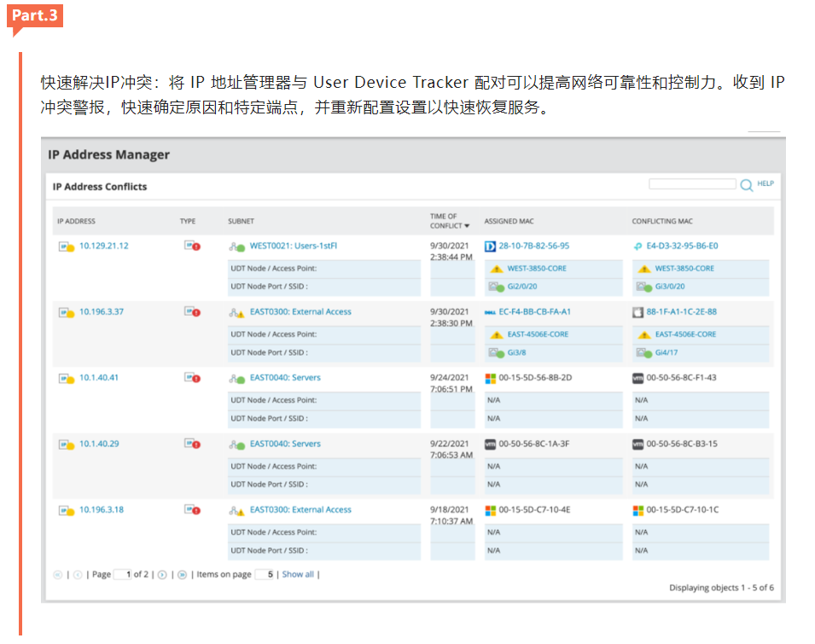
Task: Open conflicting MAC 88-1F-A1-1C-2E-88
Action: pos(681,311)
